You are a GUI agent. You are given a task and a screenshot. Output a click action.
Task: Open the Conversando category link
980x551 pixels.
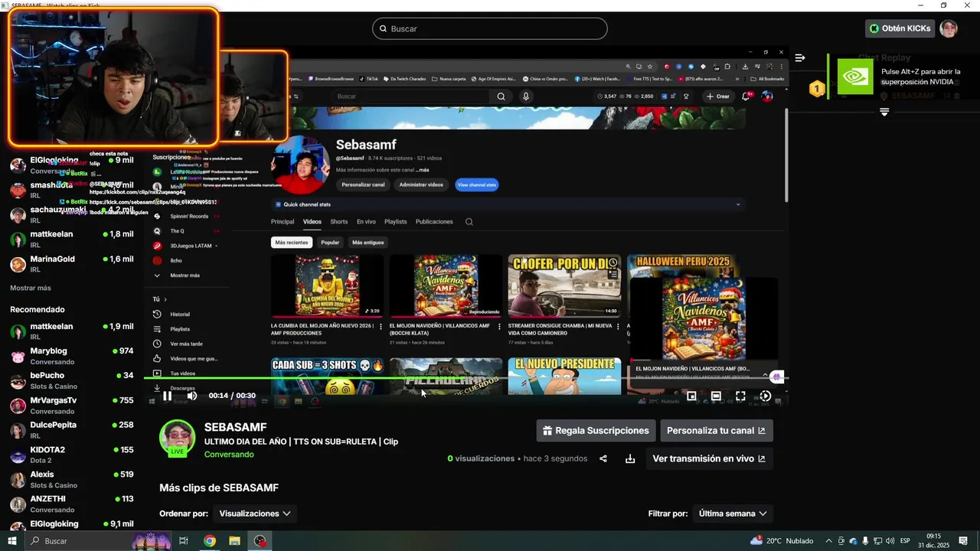[229, 455]
